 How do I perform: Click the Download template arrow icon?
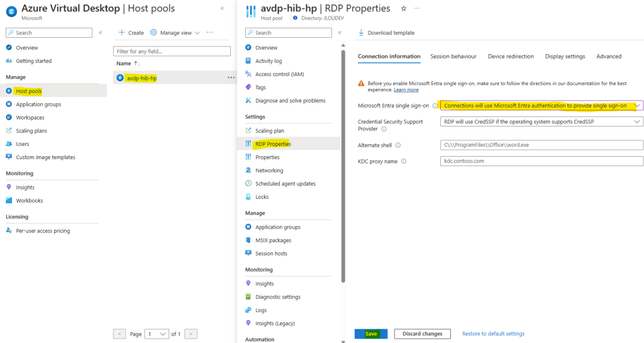[361, 33]
